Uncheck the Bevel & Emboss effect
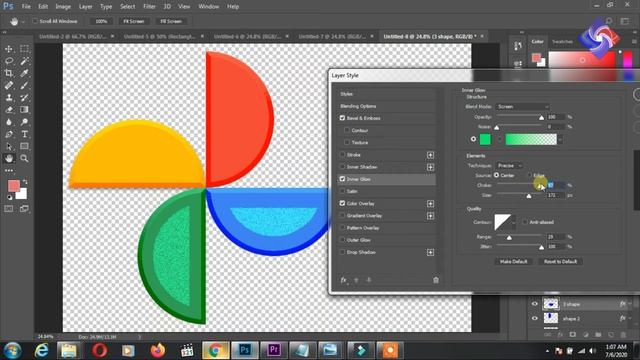The width and height of the screenshot is (640, 360). tap(342, 118)
